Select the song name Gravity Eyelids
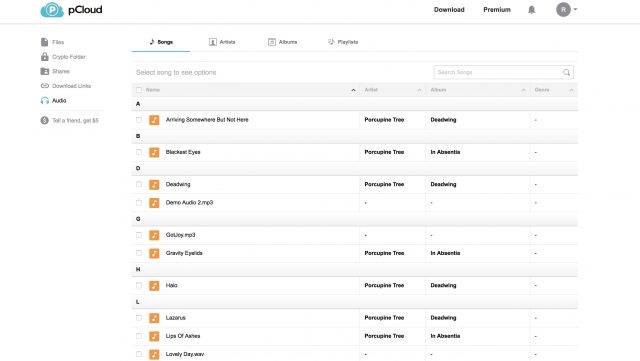The width and height of the screenshot is (640, 361). pyautogui.click(x=184, y=253)
